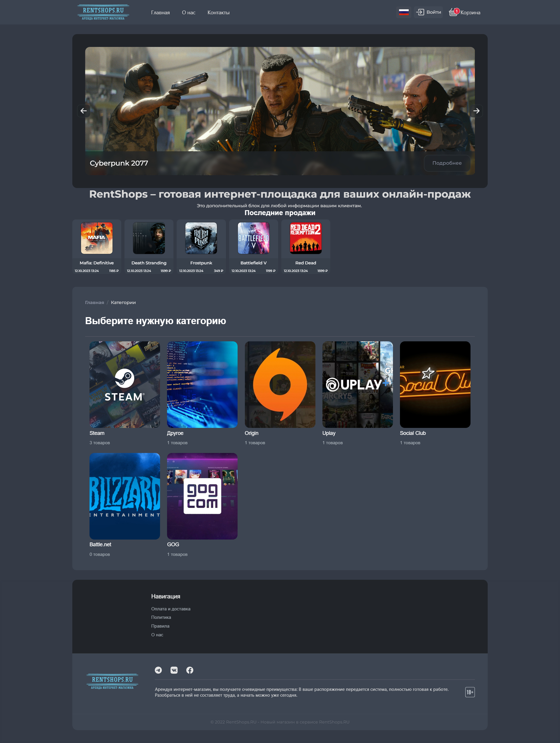This screenshot has width=560, height=743.
Task: Open О нас in top navigation
Action: tap(188, 13)
